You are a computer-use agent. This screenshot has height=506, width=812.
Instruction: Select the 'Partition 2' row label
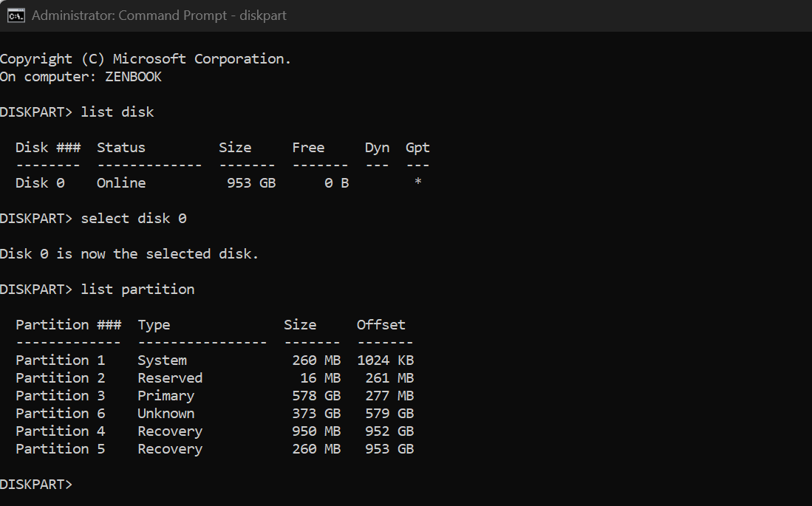(60, 378)
